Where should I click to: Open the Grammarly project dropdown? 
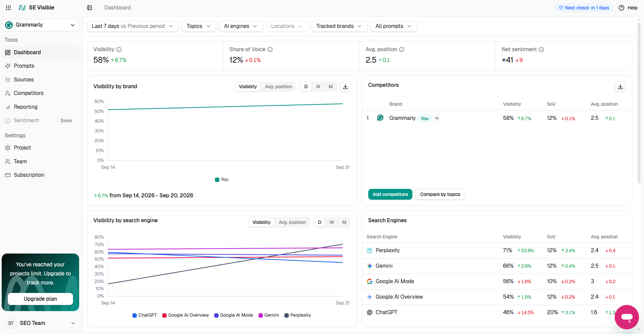coord(40,25)
